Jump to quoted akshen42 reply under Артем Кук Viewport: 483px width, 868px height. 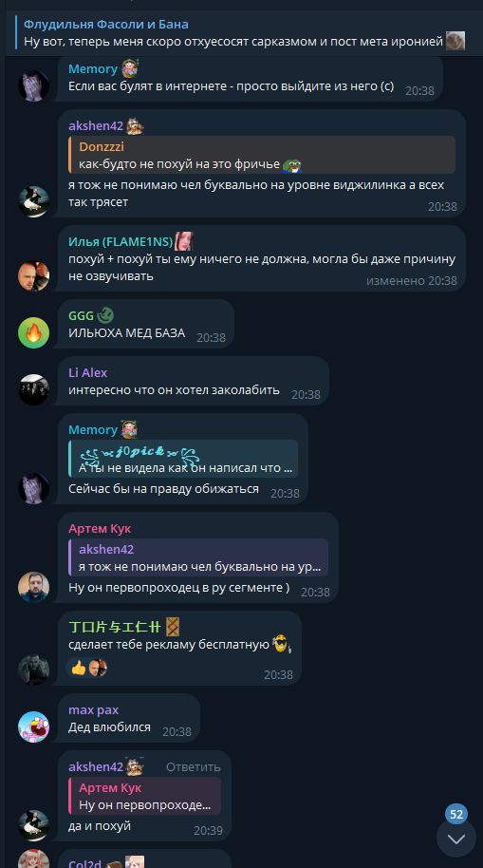point(198,557)
